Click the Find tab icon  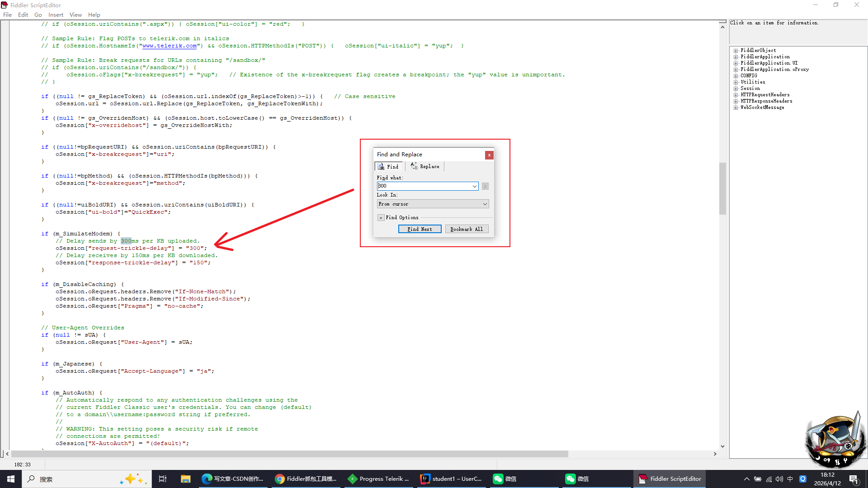(381, 167)
